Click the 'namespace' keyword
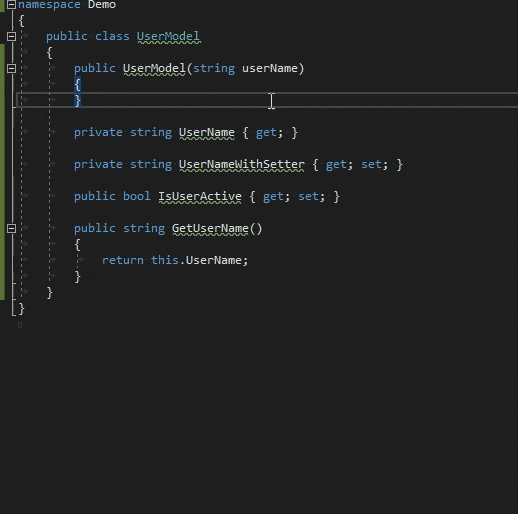Viewport: 518px width, 514px height. [x=49, y=5]
